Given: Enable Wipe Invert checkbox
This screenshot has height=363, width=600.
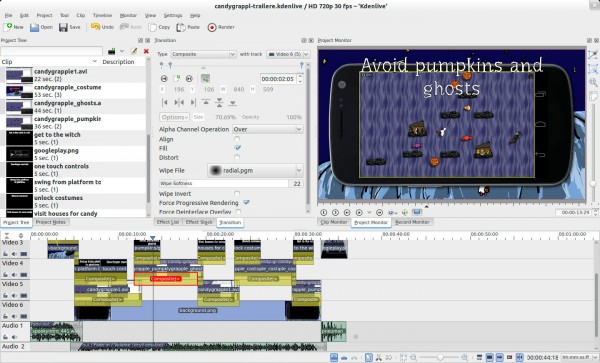Looking at the screenshot, I should (x=237, y=194).
